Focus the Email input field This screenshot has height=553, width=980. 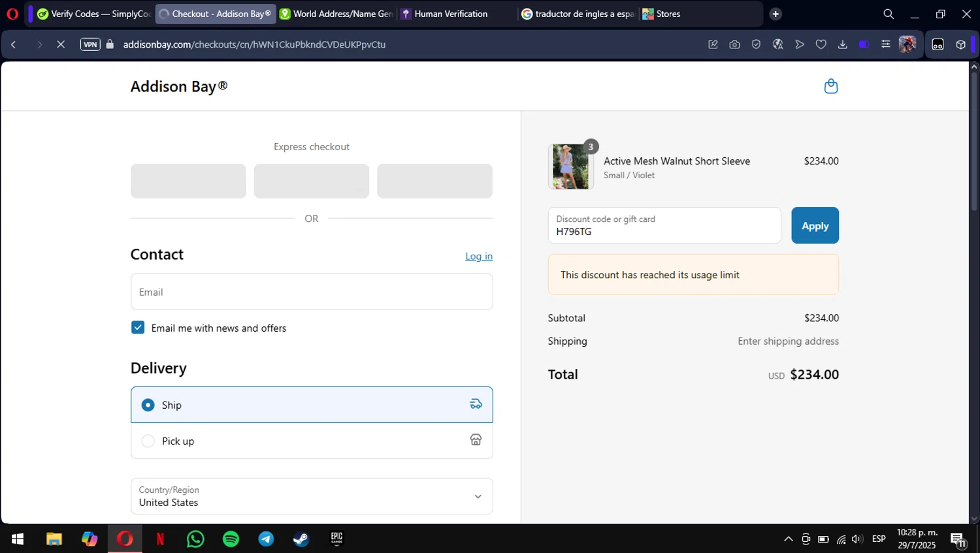pos(312,292)
